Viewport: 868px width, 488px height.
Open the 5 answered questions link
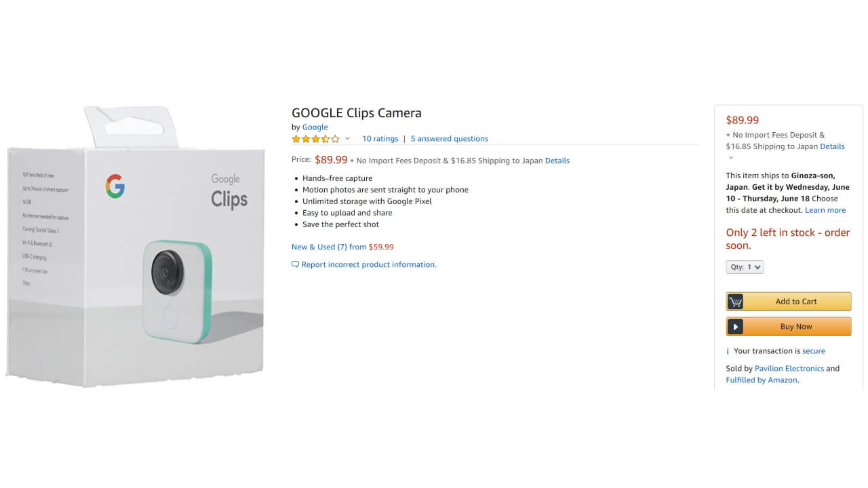point(449,139)
